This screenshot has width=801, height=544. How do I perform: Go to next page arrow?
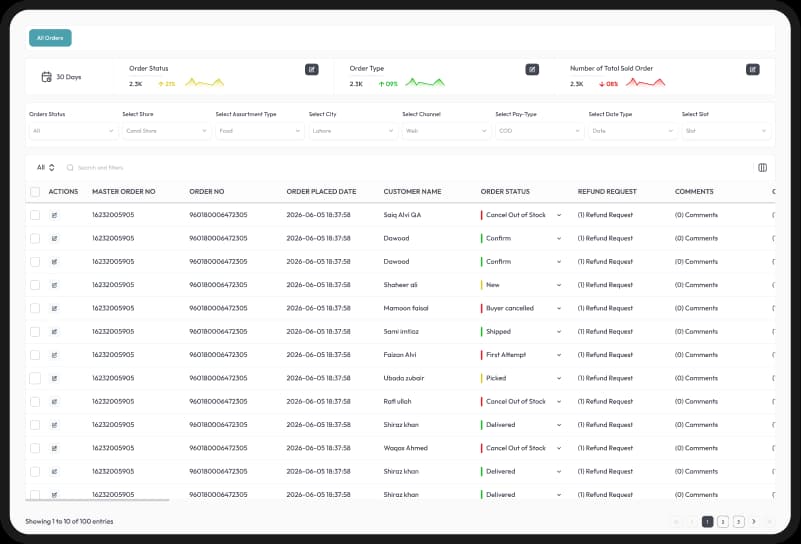(753, 522)
